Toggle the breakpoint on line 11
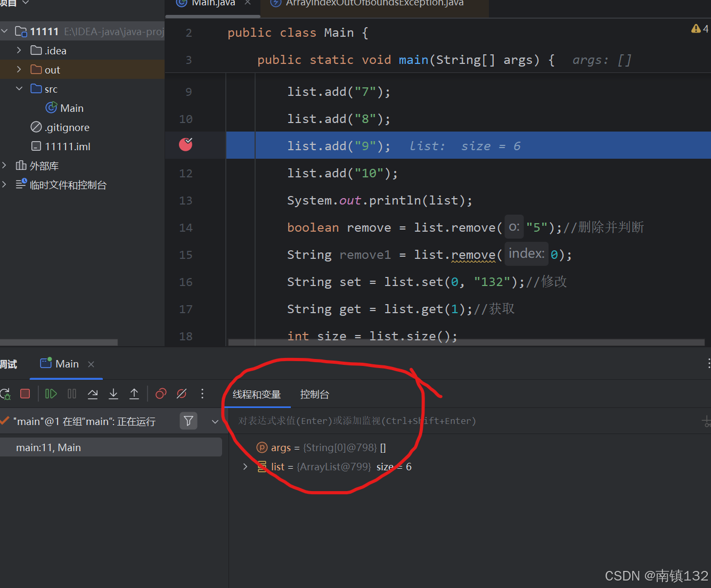Image resolution: width=711 pixels, height=588 pixels. click(x=185, y=144)
